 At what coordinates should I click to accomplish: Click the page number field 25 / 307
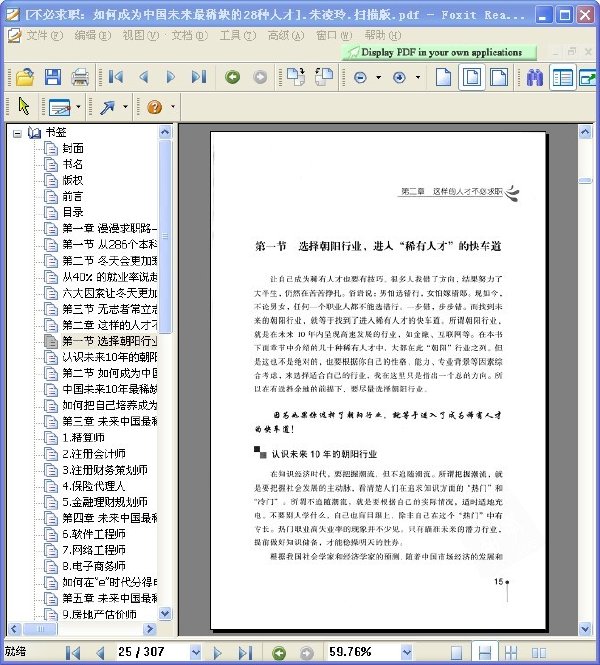point(153,652)
